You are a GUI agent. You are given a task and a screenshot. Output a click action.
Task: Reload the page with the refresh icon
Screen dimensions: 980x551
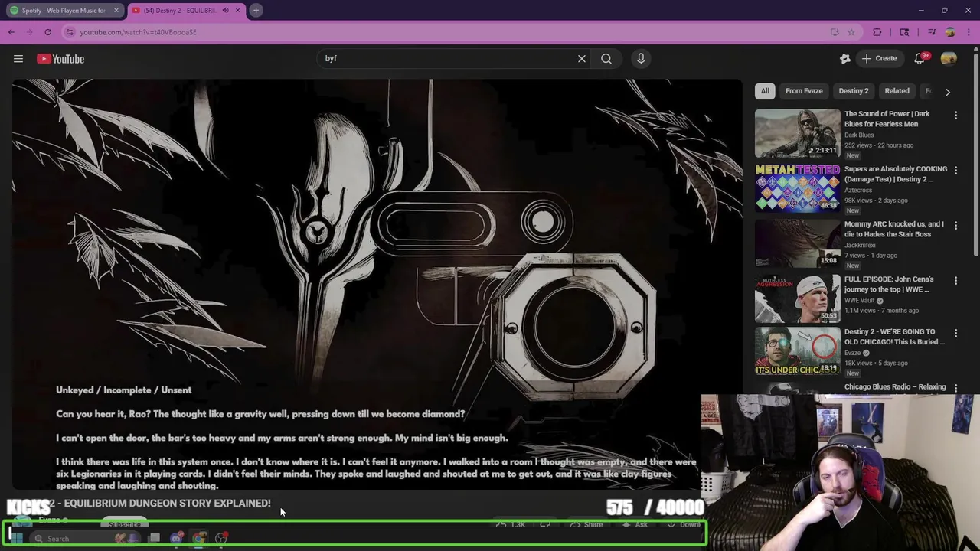47,32
